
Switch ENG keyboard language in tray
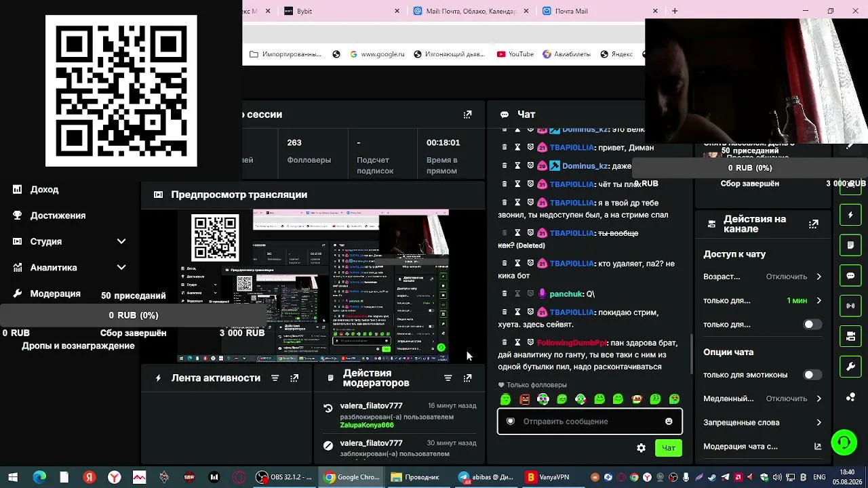[819, 477]
